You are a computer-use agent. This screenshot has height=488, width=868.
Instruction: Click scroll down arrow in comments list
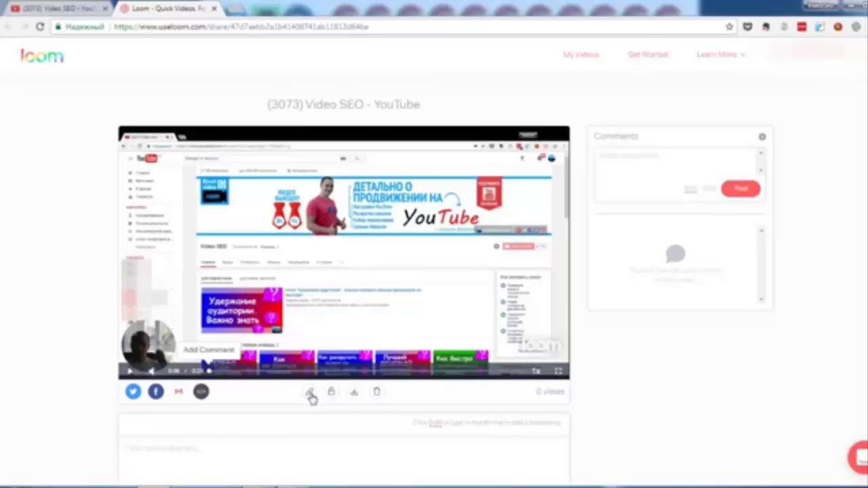click(x=761, y=299)
